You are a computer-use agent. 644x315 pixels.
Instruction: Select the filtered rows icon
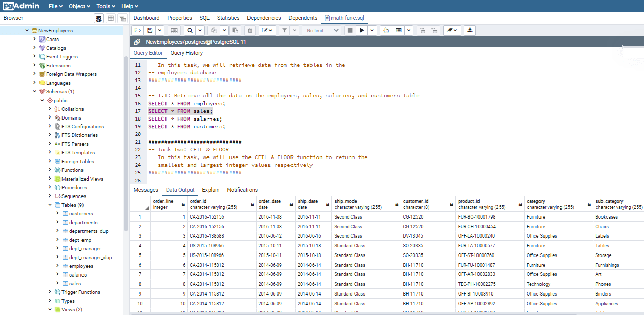(122, 18)
